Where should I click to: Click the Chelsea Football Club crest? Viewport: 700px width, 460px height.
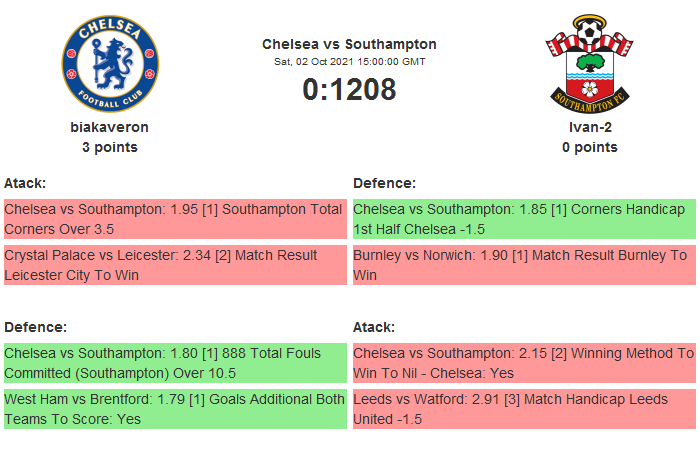click(x=110, y=64)
